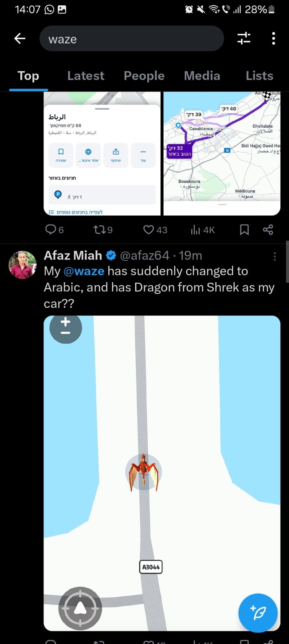Open the Media tab
This screenshot has height=644, width=289.
coord(202,76)
